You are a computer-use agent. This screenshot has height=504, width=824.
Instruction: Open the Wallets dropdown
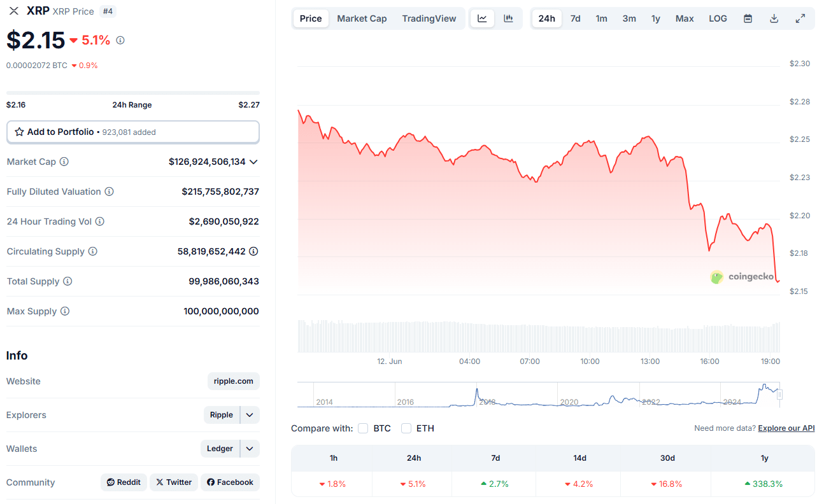[x=250, y=449]
